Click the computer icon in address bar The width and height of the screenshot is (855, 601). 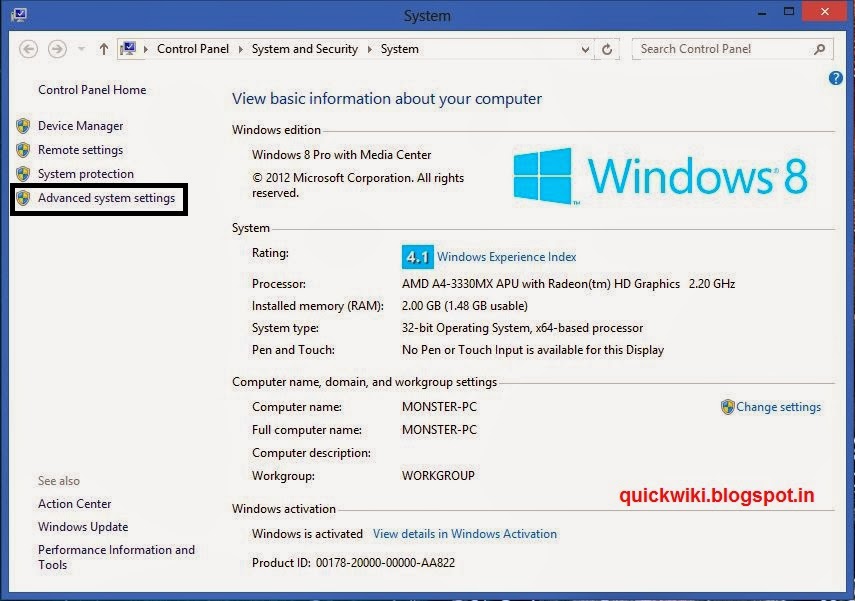tap(128, 49)
